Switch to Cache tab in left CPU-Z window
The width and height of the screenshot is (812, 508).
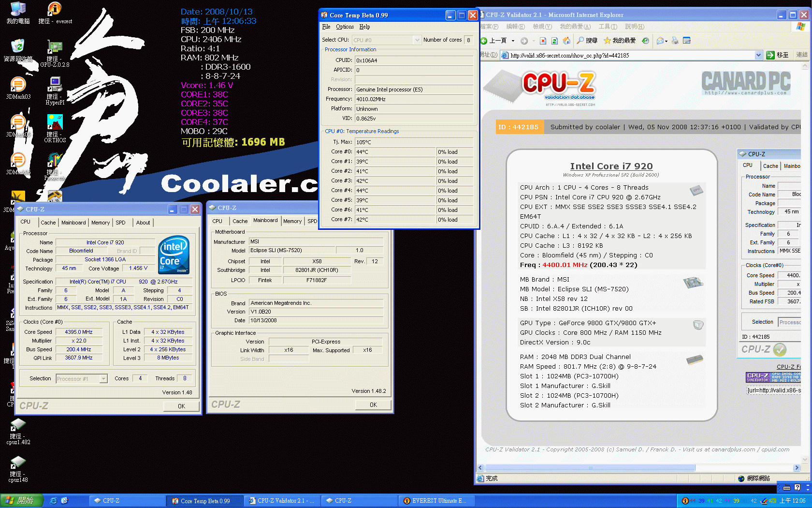pyautogui.click(x=48, y=223)
